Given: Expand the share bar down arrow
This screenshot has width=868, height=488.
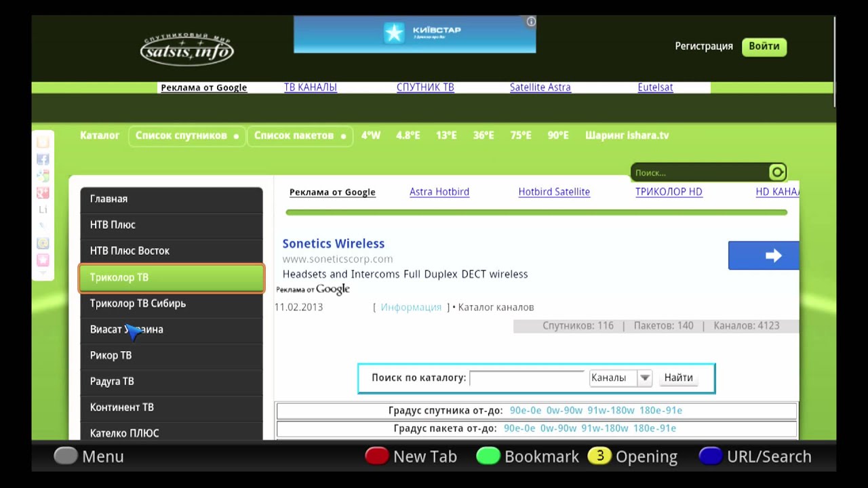Looking at the screenshot, I should coord(43,273).
